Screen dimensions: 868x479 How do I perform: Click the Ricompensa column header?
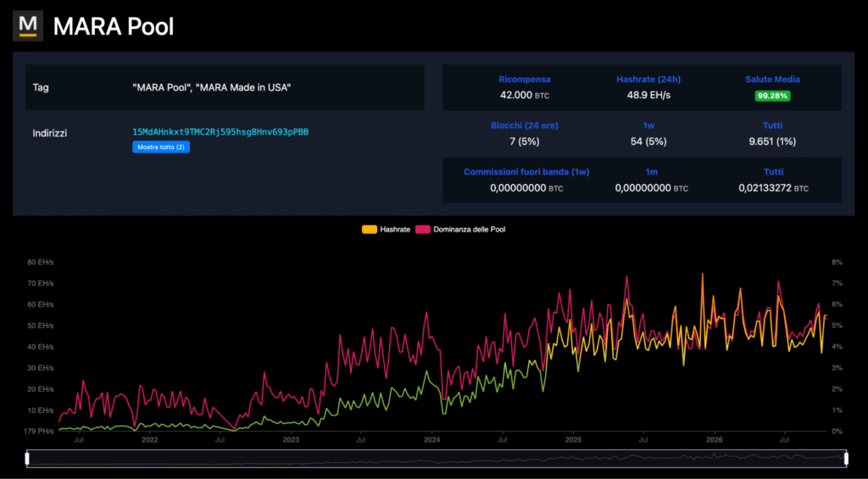(525, 80)
